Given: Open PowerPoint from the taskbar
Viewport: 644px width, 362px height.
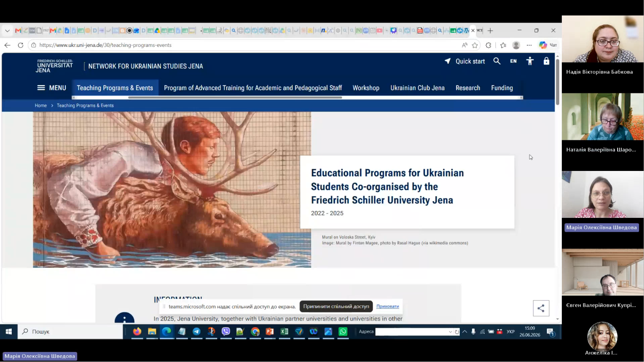Looking at the screenshot, I should point(270,331).
